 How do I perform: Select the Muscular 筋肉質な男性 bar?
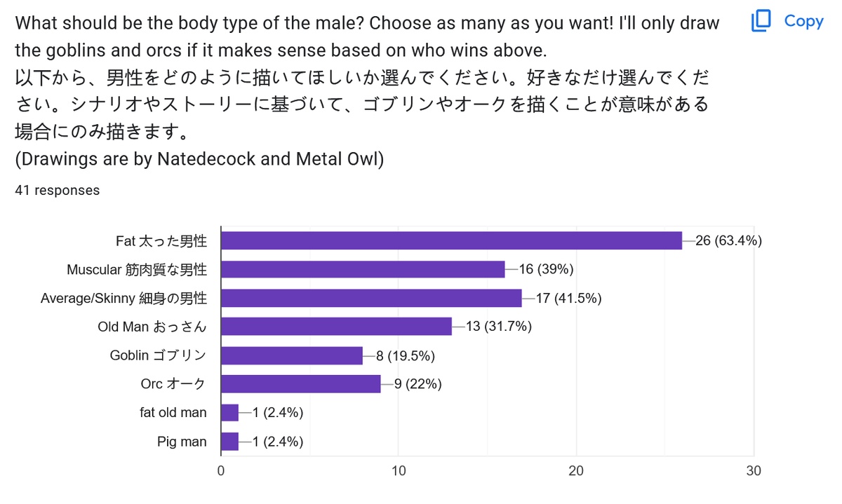click(x=363, y=269)
